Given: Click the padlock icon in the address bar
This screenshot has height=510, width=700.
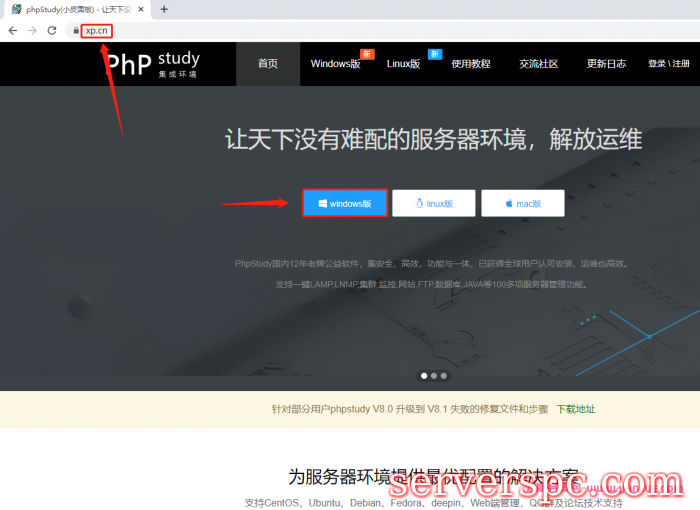Looking at the screenshot, I should point(75,31).
